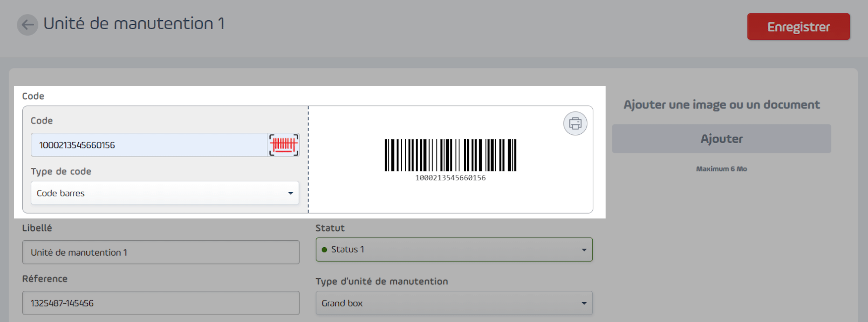Click the Enregistrer button
The width and height of the screenshot is (868, 322).
(799, 27)
